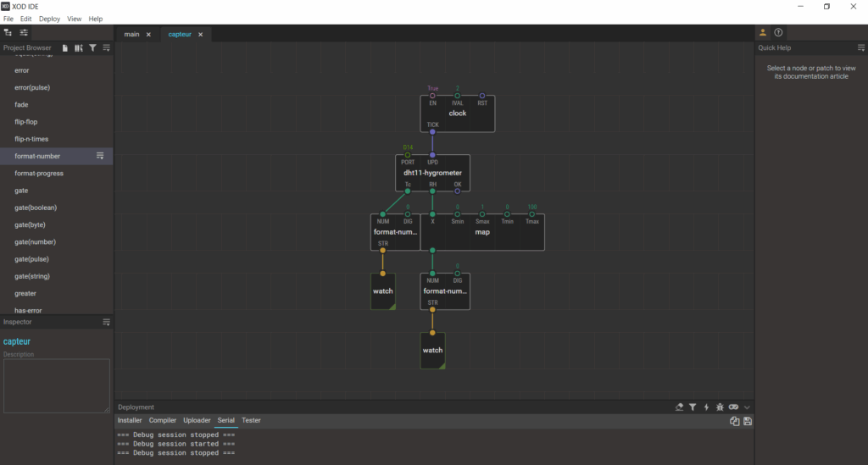Viewport: 868px width, 465px height.
Task: Collapse the Deployment panel with chevron
Action: (x=747, y=407)
